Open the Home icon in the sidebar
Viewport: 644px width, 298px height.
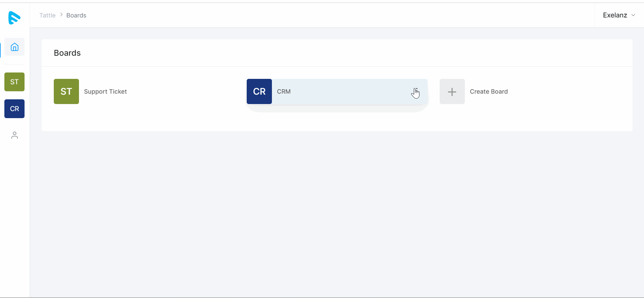coord(14,47)
